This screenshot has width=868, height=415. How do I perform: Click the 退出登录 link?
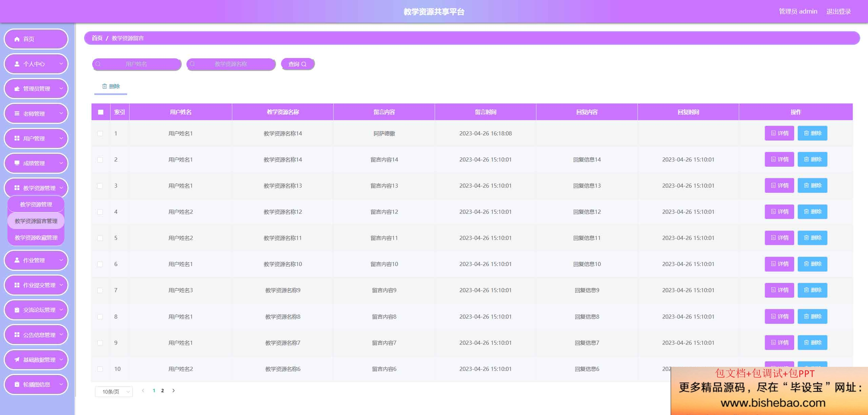839,12
